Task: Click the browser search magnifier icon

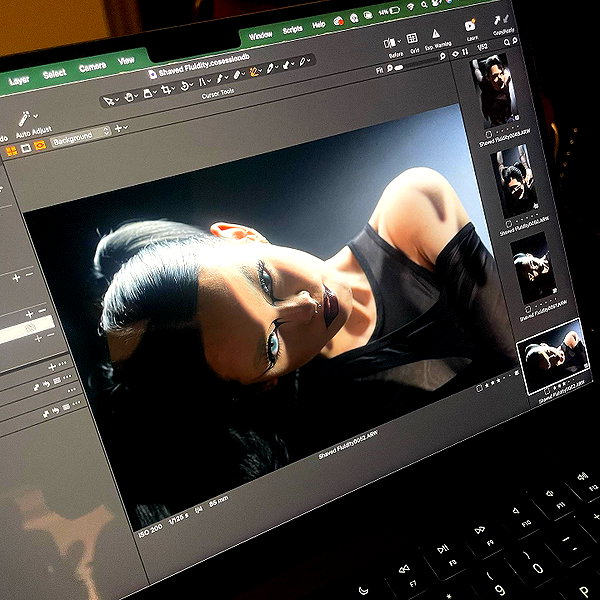Action: click(x=507, y=42)
